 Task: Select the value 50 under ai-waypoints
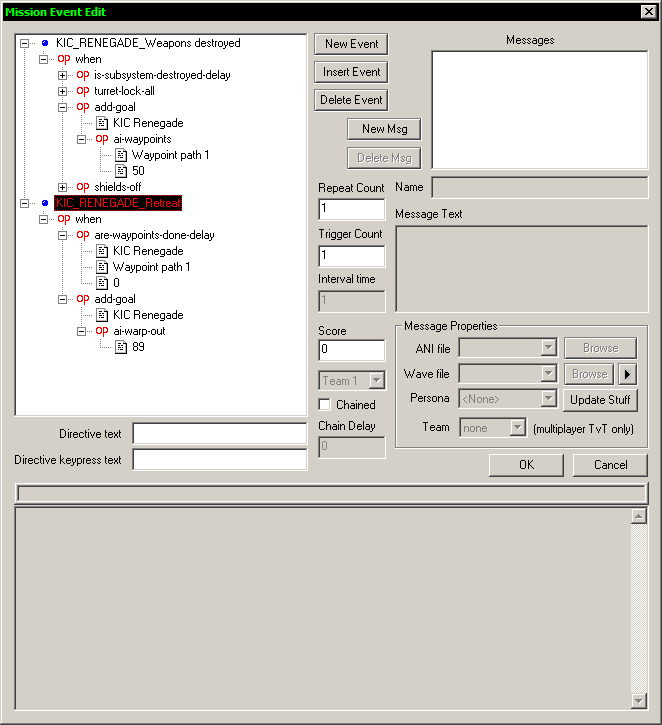pos(138,171)
